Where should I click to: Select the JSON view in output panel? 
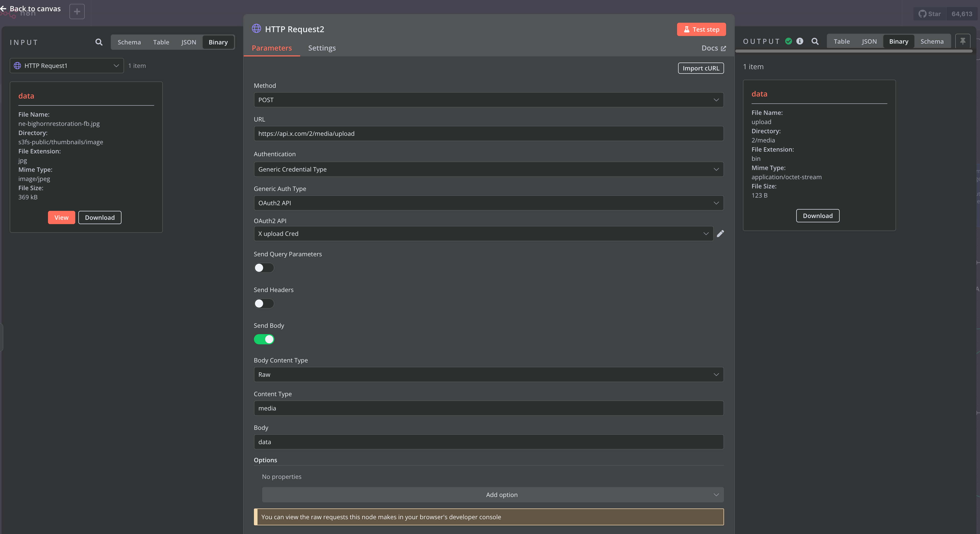coord(869,42)
